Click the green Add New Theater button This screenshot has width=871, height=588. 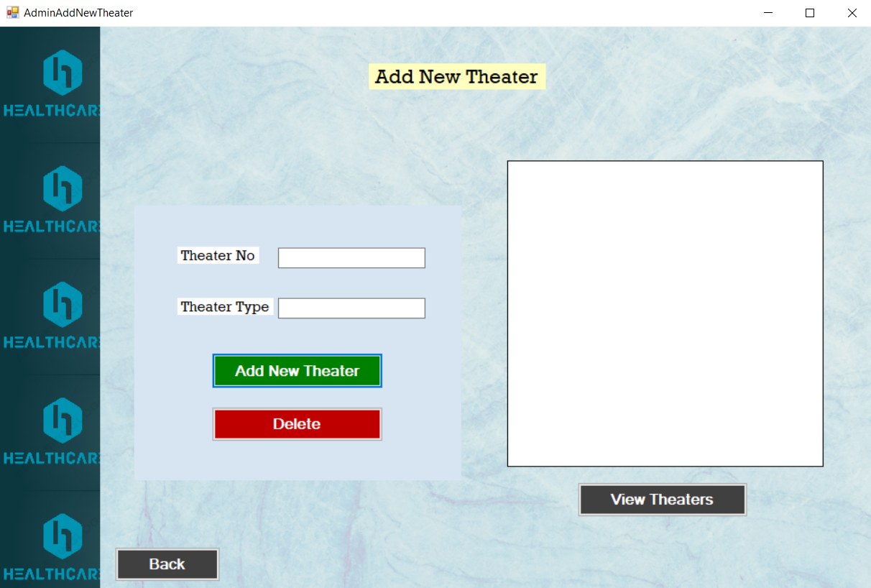click(297, 371)
